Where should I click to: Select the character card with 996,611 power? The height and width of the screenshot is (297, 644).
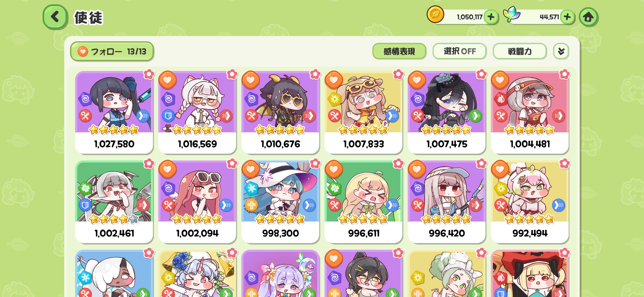[x=363, y=202]
